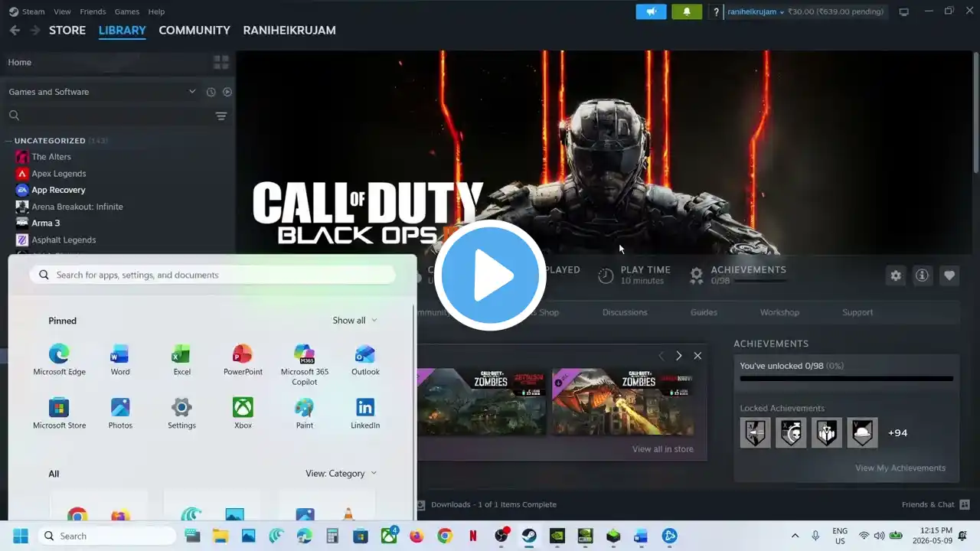
Task: Open the Help menu
Action: pos(156,11)
